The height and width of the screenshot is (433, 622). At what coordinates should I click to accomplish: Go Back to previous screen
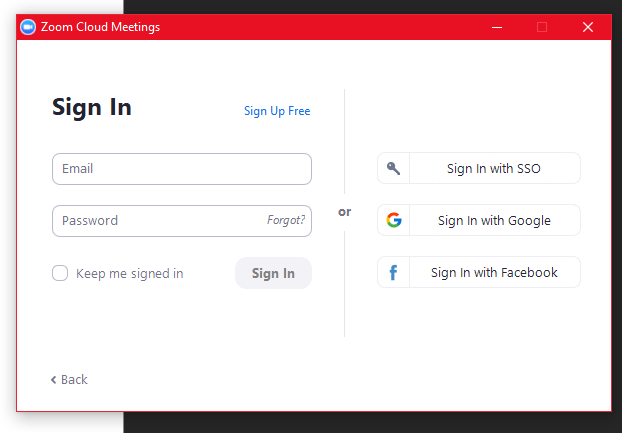point(69,380)
